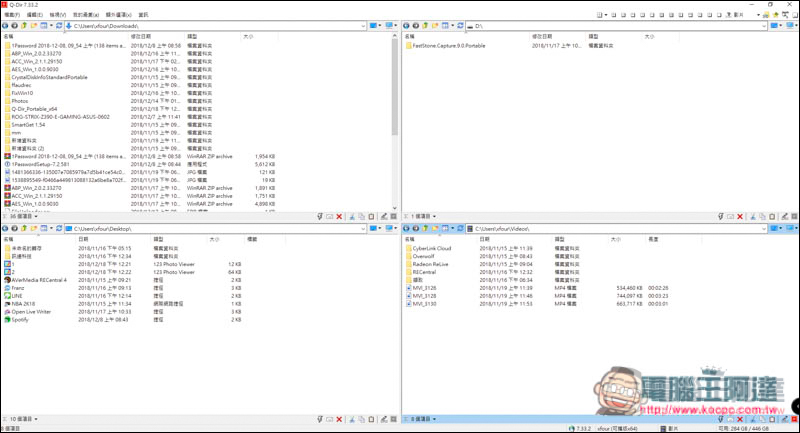The height and width of the screenshot is (433, 800).
Task: Sort Downloads by the 修改日期 column header
Action: tap(143, 35)
